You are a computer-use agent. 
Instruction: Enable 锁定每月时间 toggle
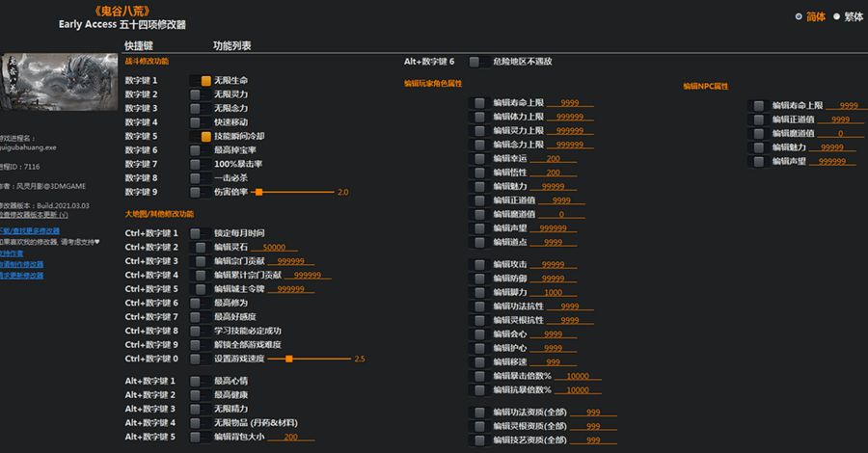196,233
